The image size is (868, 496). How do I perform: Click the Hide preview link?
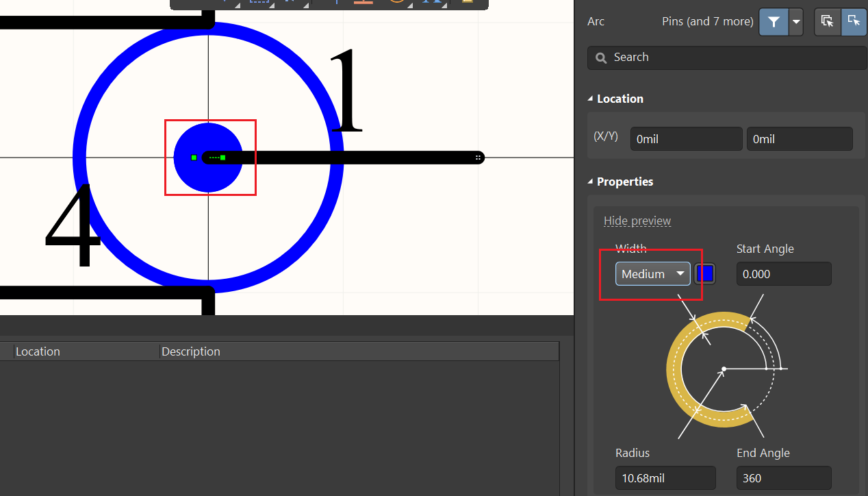637,221
